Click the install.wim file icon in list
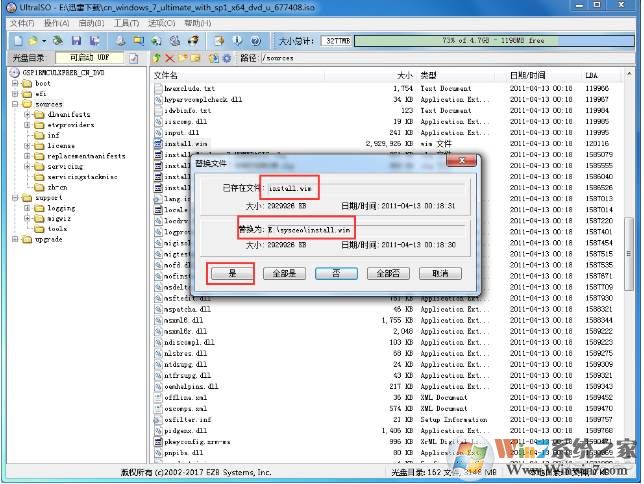644x484 pixels. coord(158,143)
